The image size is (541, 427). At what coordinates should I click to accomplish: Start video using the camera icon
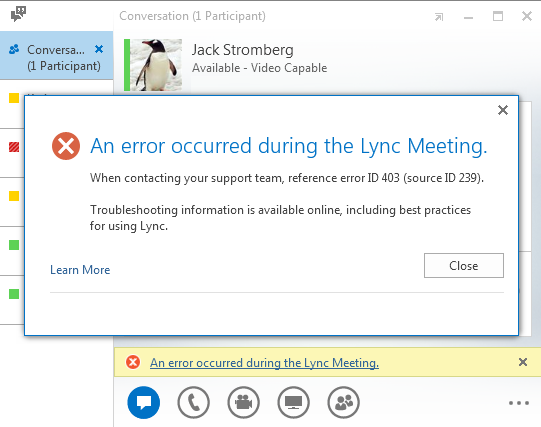[244, 402]
